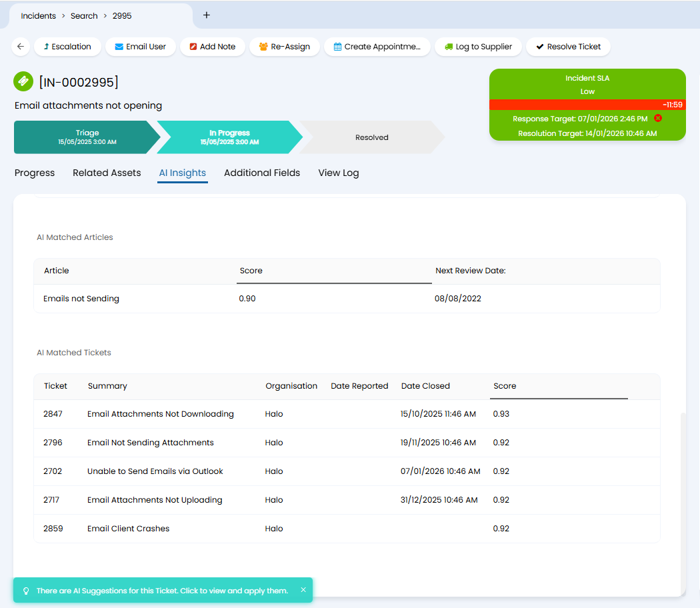Dismiss the AI suggestions notification
The image size is (700, 608).
click(x=303, y=590)
